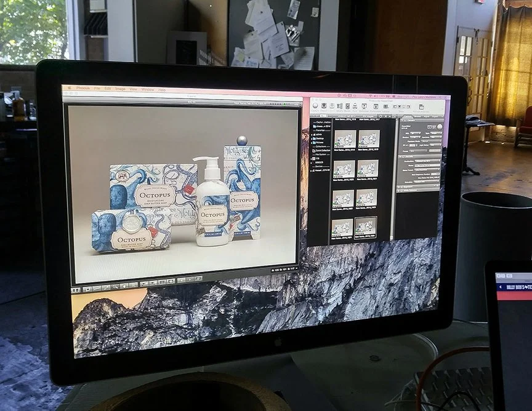The height and width of the screenshot is (411, 532).
Task: Open the Apple menu
Action: pyautogui.click(x=70, y=87)
